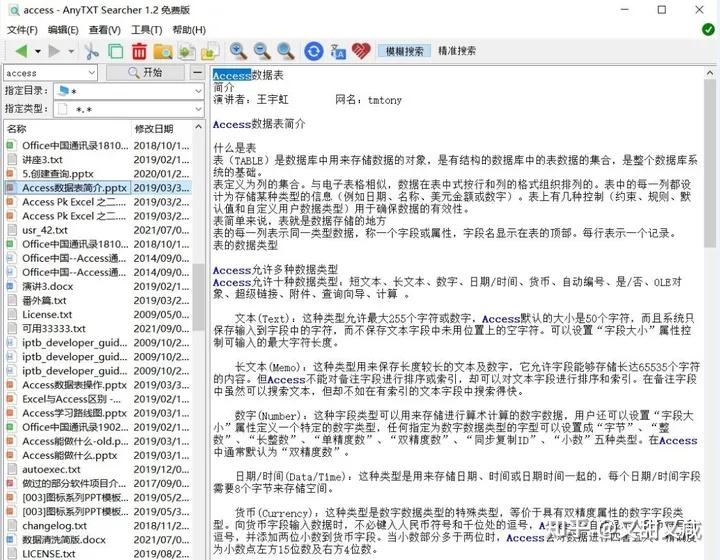This screenshot has width=720, height=560.
Task: Open the forward-arrow history dropdown
Action: [71, 51]
